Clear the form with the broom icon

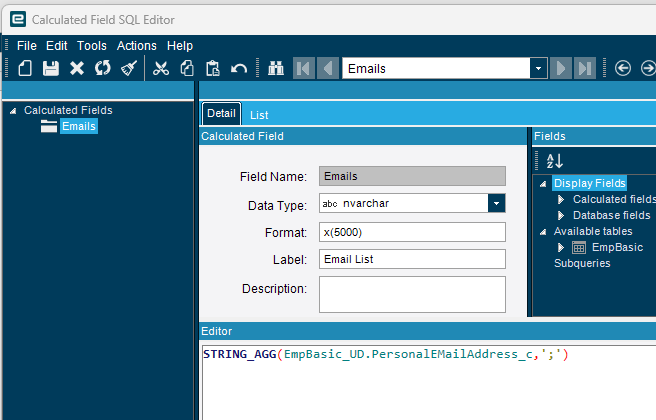[128, 68]
